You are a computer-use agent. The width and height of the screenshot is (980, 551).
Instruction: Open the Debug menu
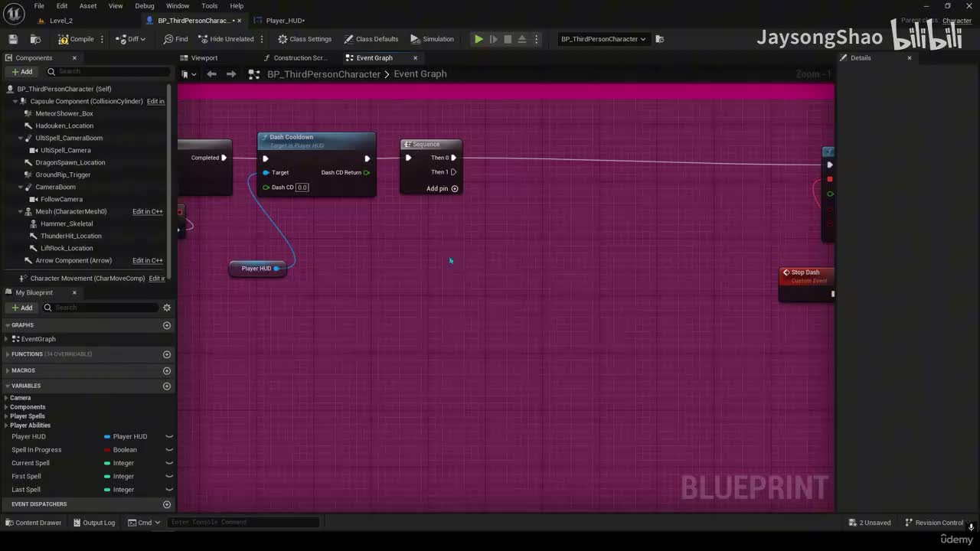coord(144,6)
